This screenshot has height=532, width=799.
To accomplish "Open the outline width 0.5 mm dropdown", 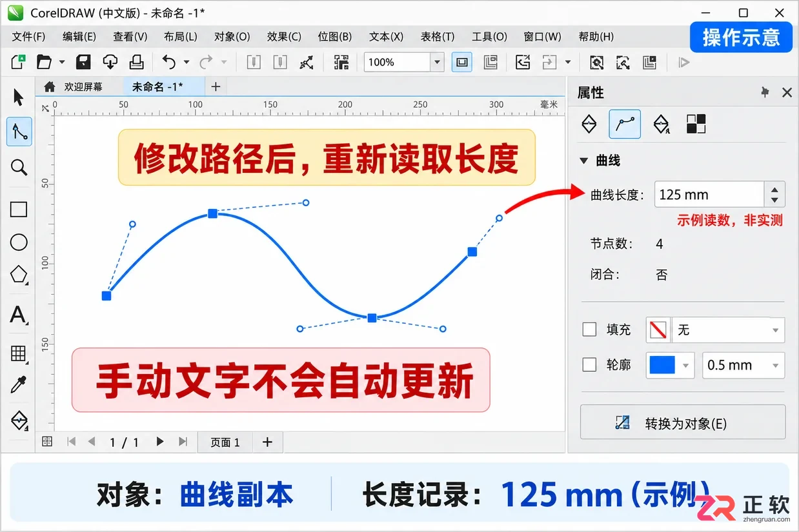I will pyautogui.click(x=743, y=365).
